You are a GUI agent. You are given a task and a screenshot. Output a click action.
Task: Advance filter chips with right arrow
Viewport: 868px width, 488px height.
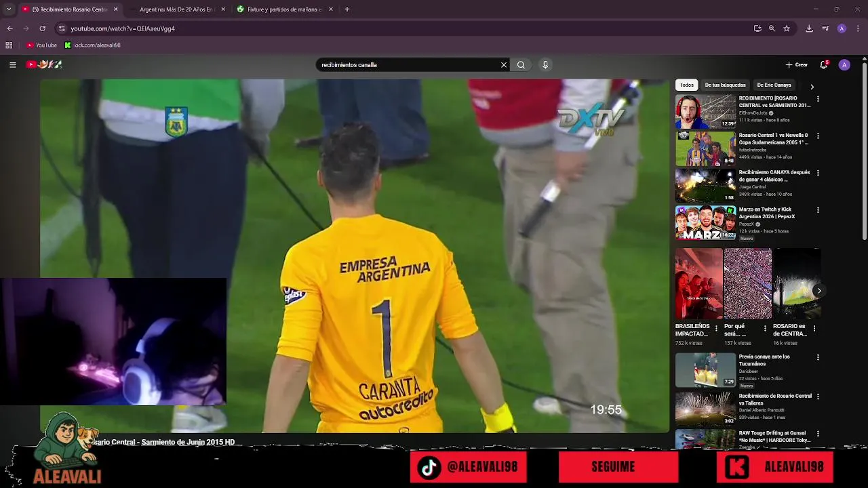[x=812, y=87]
